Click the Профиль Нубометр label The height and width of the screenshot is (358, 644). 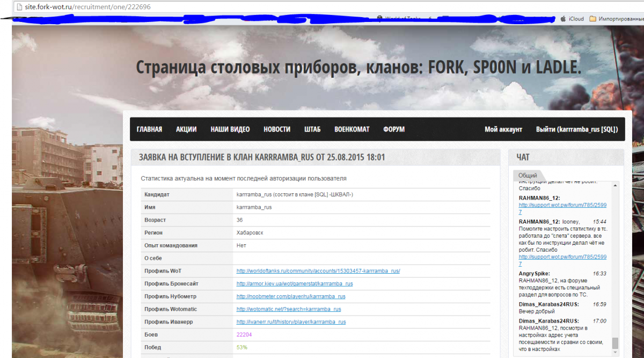(x=171, y=296)
